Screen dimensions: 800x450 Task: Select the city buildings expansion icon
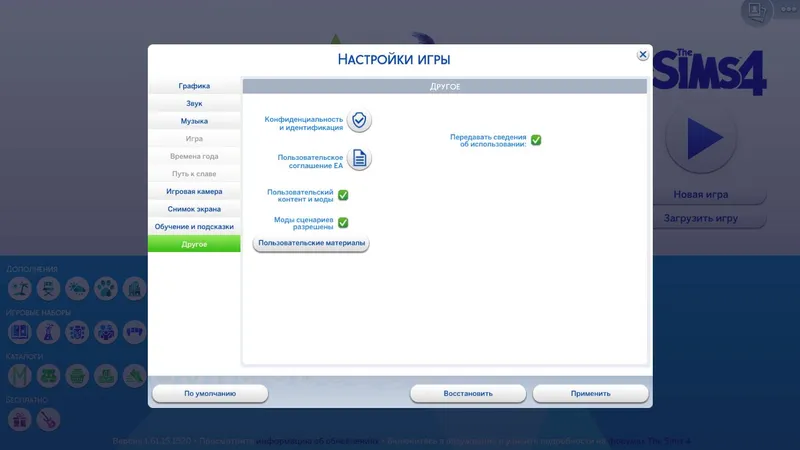tap(134, 289)
